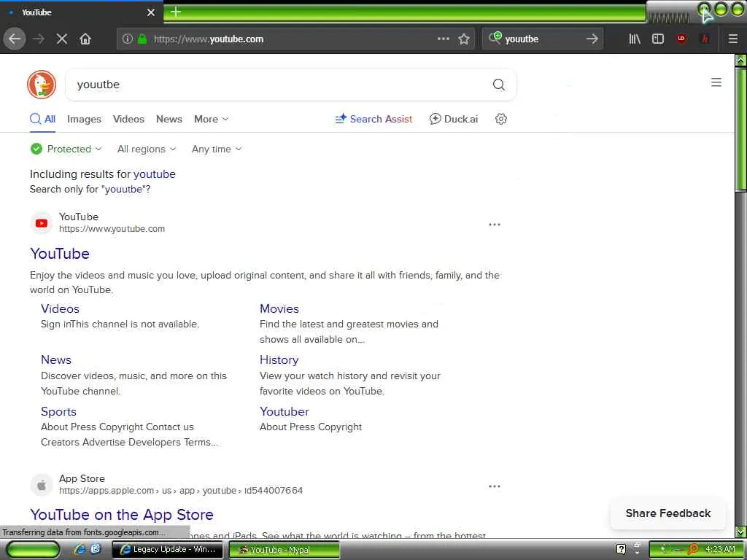Open the Videos sitelink
Screen dimensions: 747x560
click(x=60, y=309)
